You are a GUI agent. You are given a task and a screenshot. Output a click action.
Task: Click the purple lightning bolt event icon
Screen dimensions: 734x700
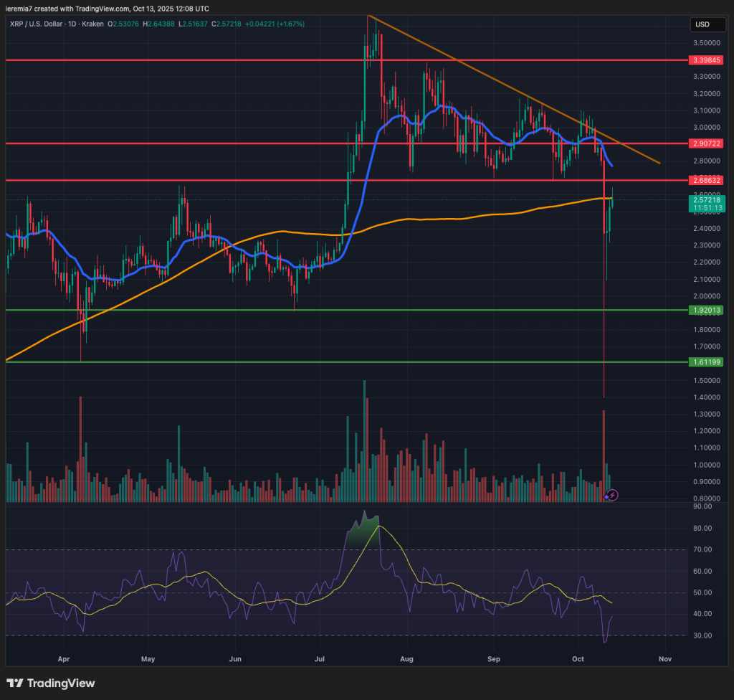pos(611,495)
